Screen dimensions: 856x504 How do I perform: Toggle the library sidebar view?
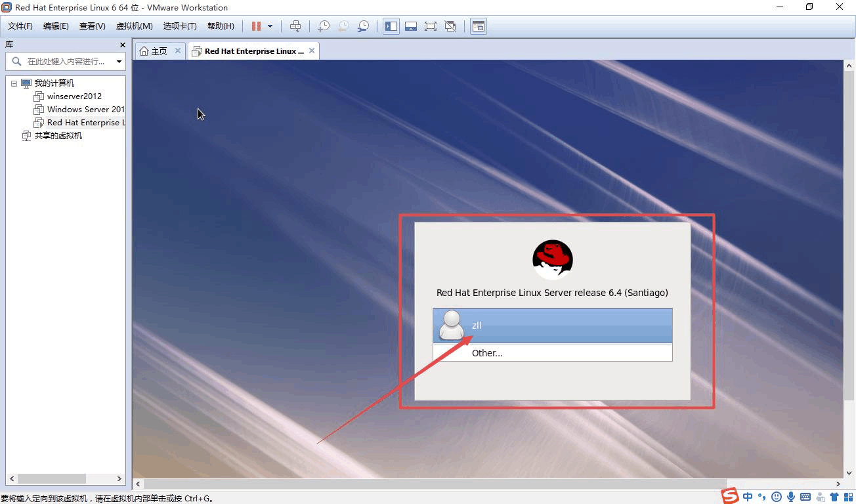(391, 26)
